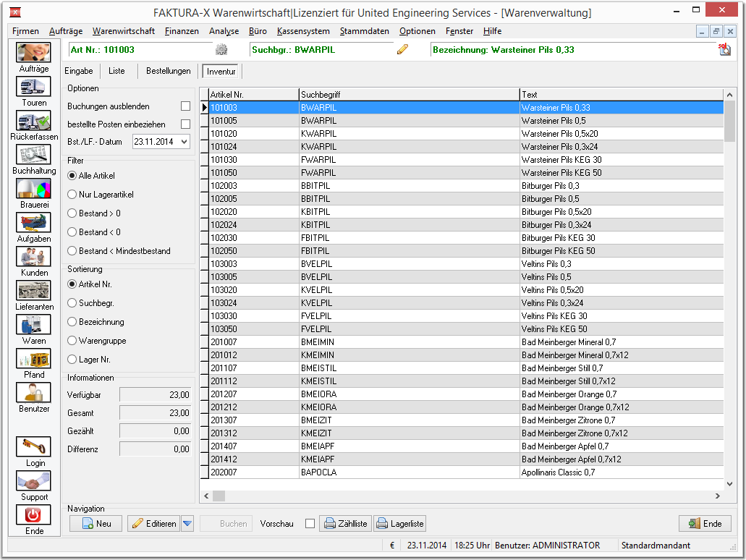Click the Editieren button
Image resolution: width=746 pixels, height=560 pixels.
point(153,523)
